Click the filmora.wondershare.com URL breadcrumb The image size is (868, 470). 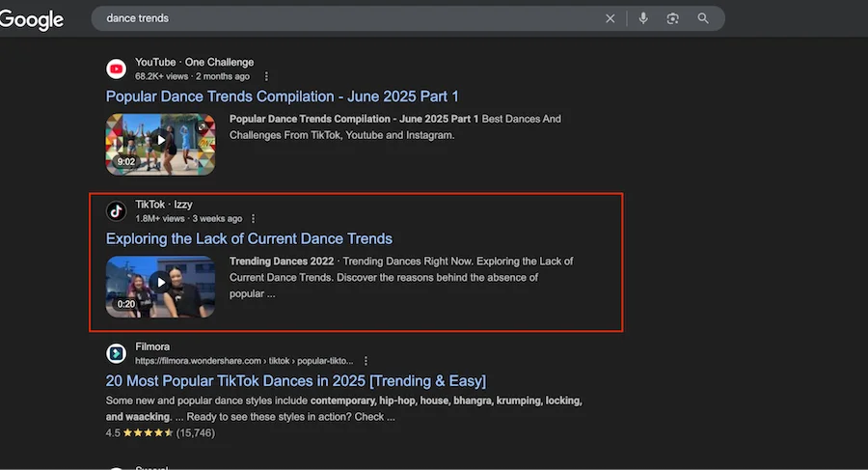coord(244,361)
